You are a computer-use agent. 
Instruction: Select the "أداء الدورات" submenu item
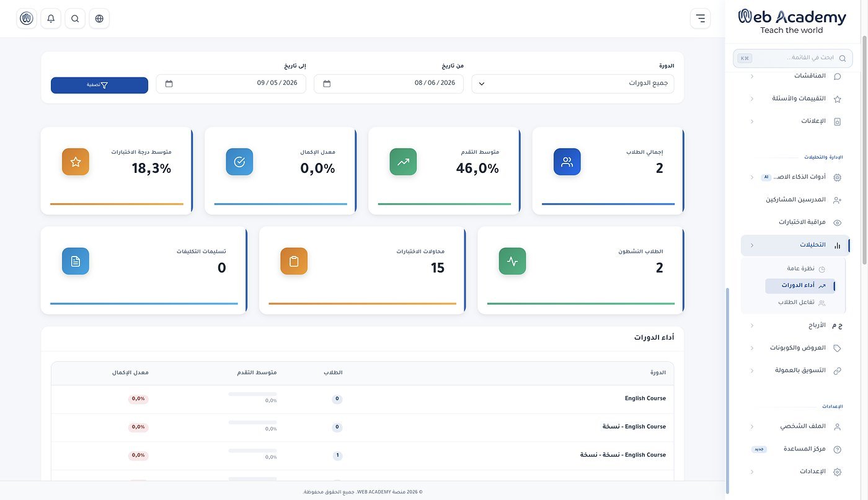click(800, 286)
